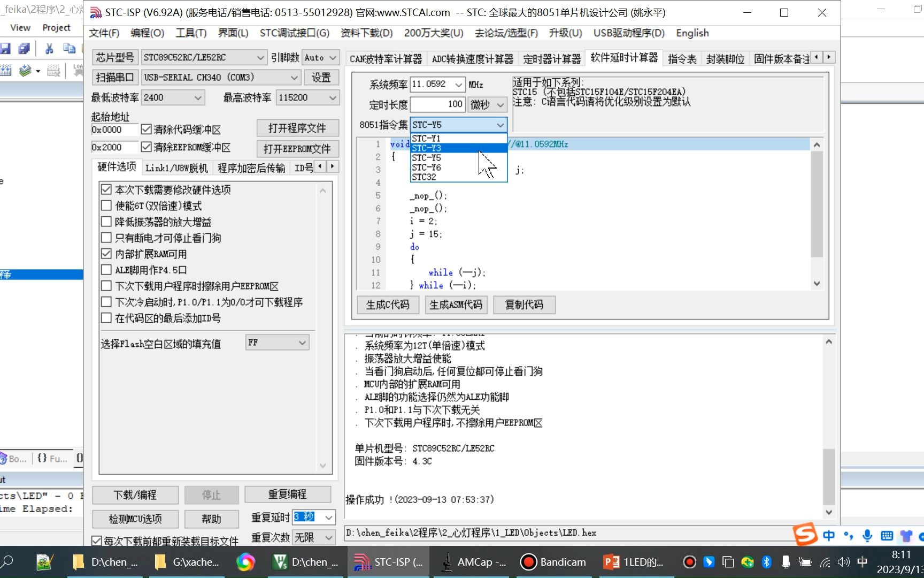Click the Sogou voice input microphone icon
This screenshot has height=578, width=924.
click(867, 535)
